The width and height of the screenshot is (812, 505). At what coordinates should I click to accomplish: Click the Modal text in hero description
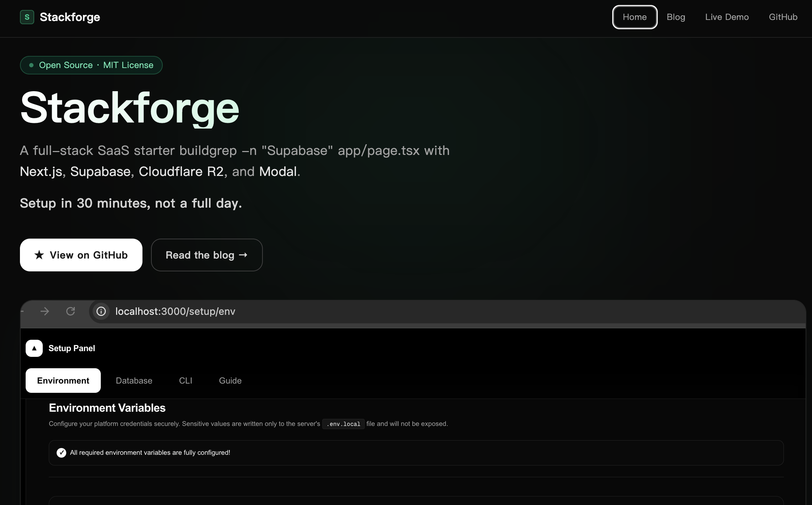[278, 172]
